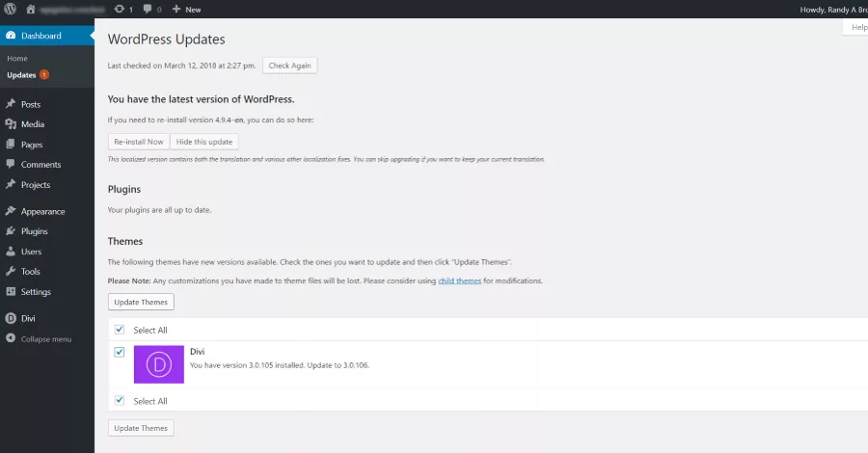The width and height of the screenshot is (868, 453).
Task: Toggle the top Select All checkbox
Action: coord(120,330)
